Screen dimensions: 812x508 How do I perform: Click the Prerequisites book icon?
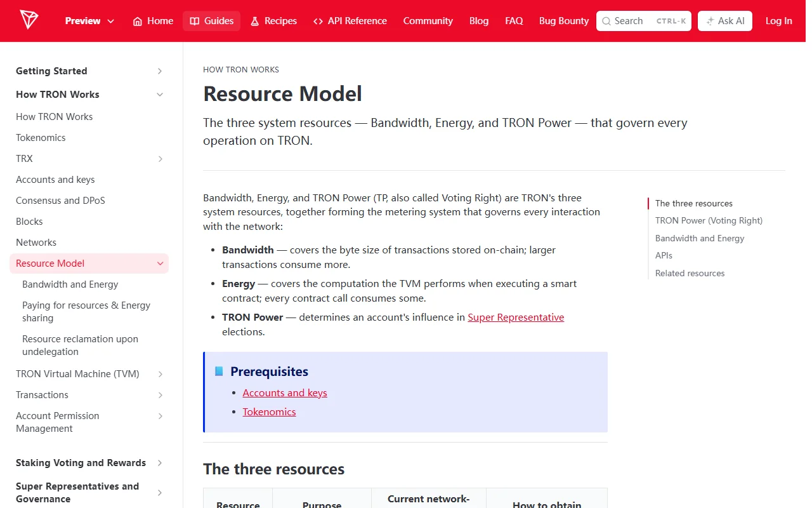tap(219, 371)
